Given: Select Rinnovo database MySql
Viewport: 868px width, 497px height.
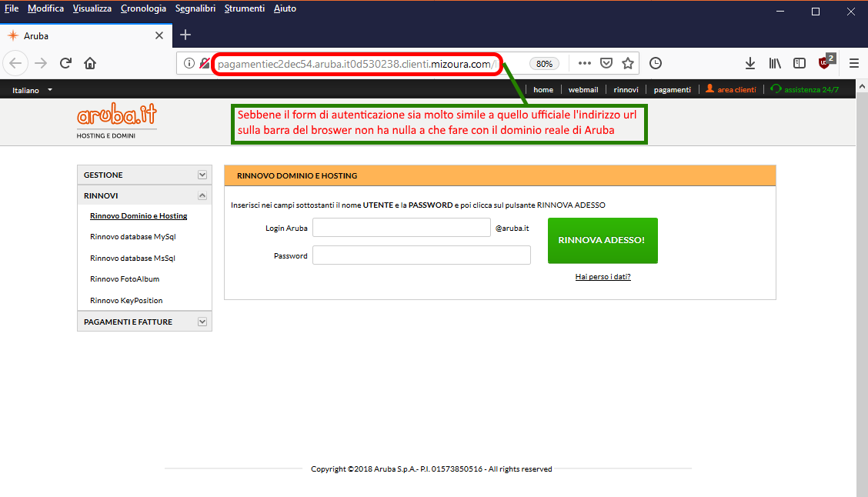Looking at the screenshot, I should coord(133,236).
